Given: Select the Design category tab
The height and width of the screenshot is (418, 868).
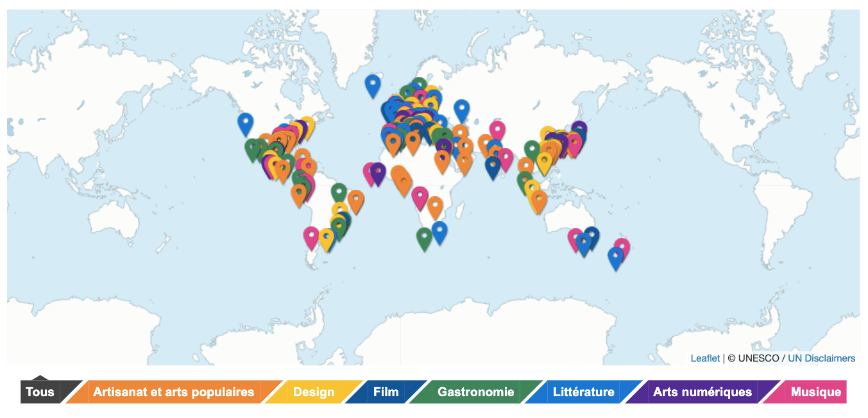Looking at the screenshot, I should [314, 392].
